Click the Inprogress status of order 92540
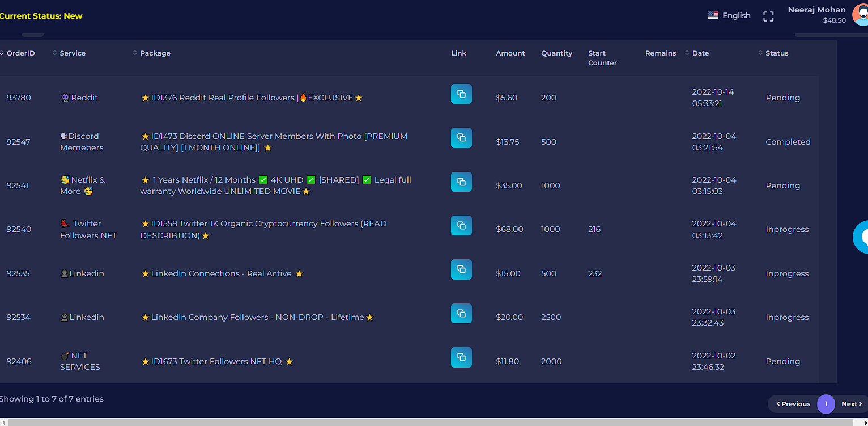Image resolution: width=868 pixels, height=426 pixels. (787, 229)
